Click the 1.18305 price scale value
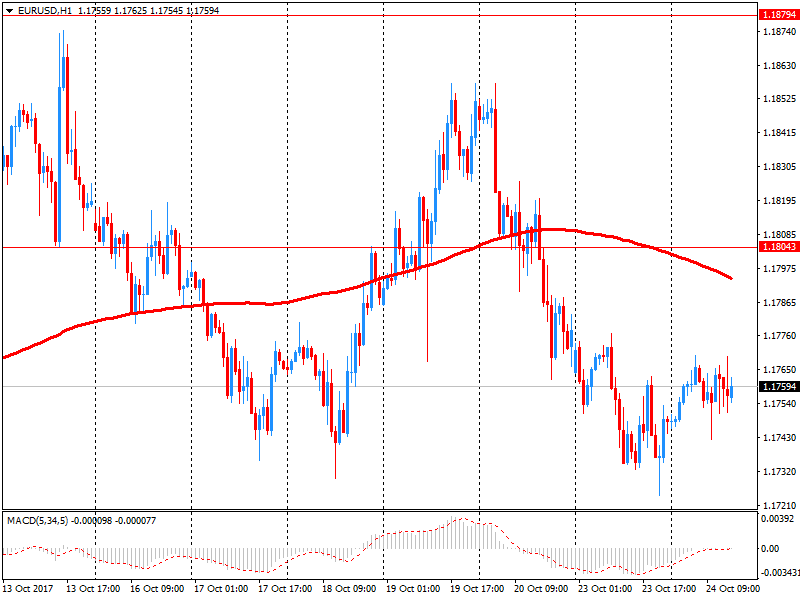 780,167
